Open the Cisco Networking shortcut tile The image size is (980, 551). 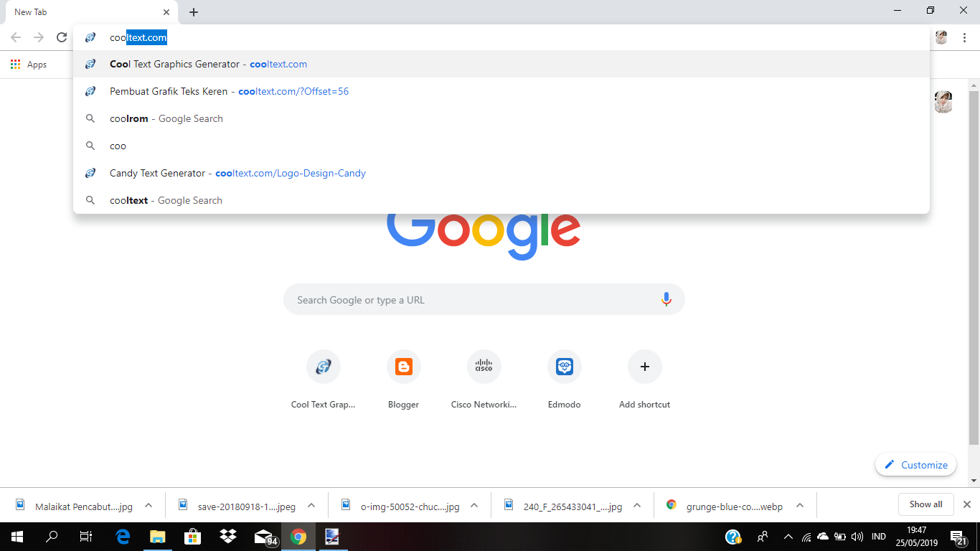pos(484,381)
